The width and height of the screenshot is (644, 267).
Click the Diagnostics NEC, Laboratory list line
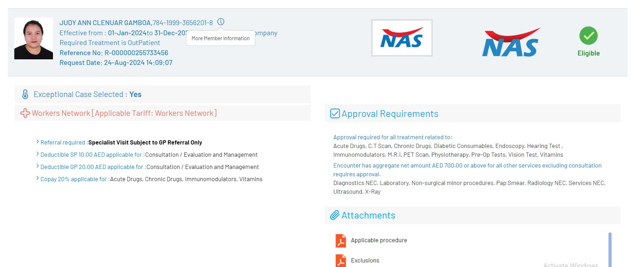469,183
